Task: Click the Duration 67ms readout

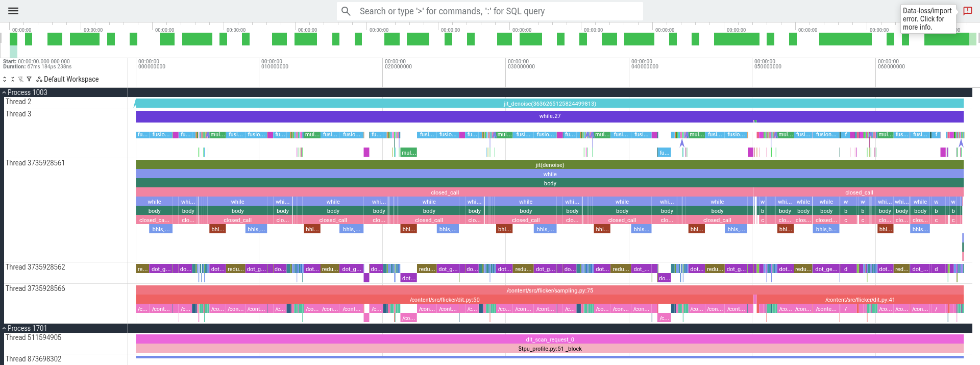Action: pyautogui.click(x=37, y=66)
